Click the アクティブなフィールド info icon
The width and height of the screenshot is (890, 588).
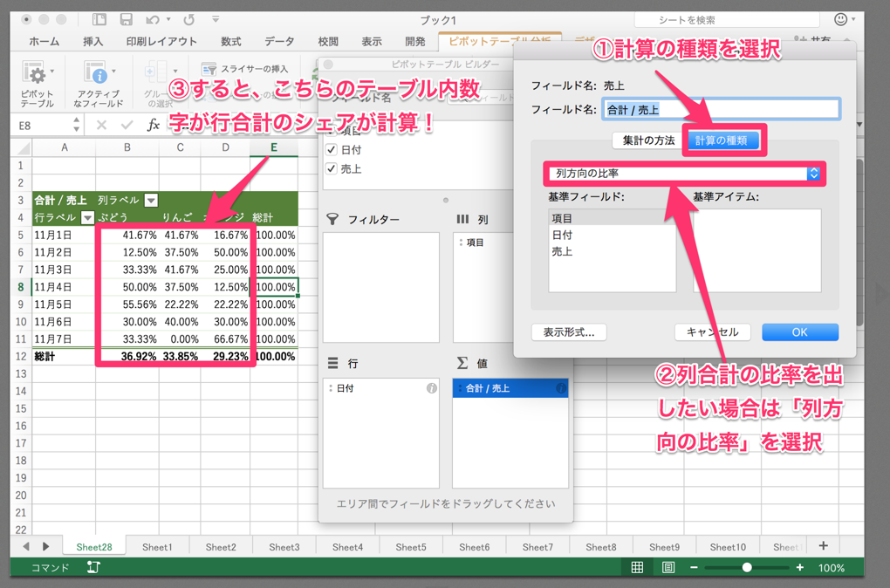(x=95, y=72)
